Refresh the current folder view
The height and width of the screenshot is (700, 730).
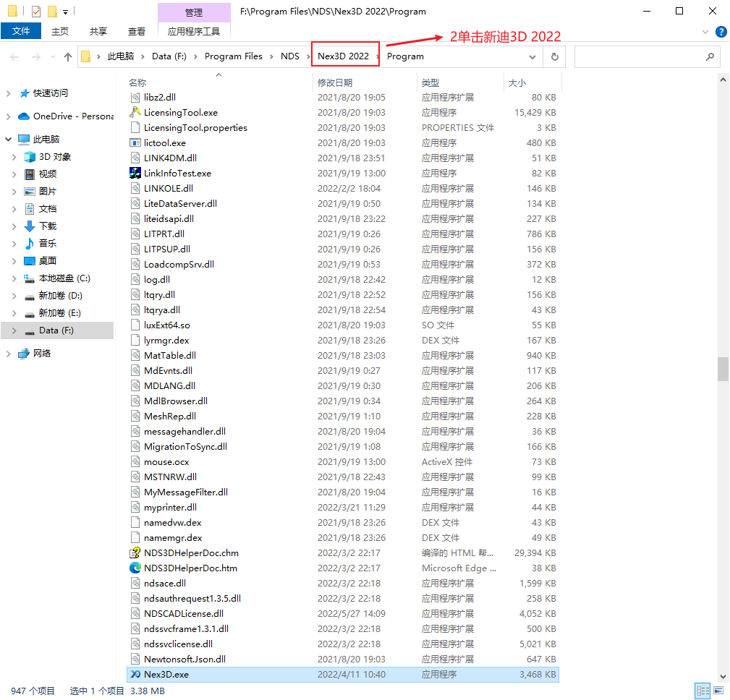554,57
